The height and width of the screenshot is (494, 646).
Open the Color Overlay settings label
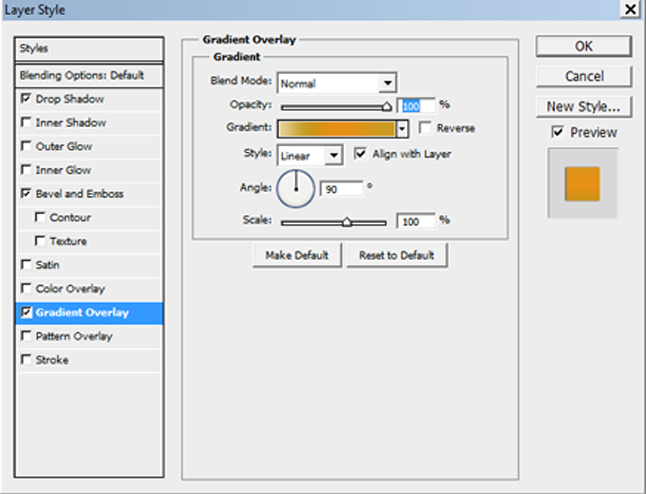coord(70,289)
